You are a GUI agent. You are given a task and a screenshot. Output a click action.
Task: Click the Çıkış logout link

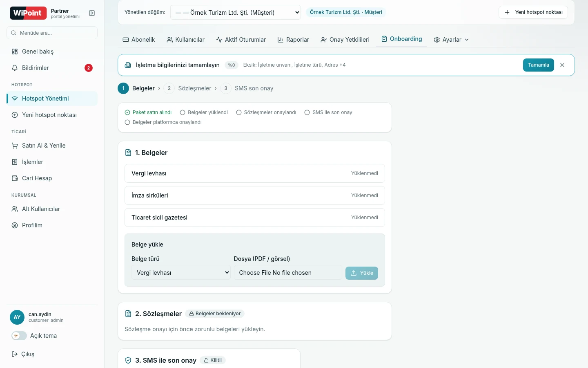[x=23, y=354]
